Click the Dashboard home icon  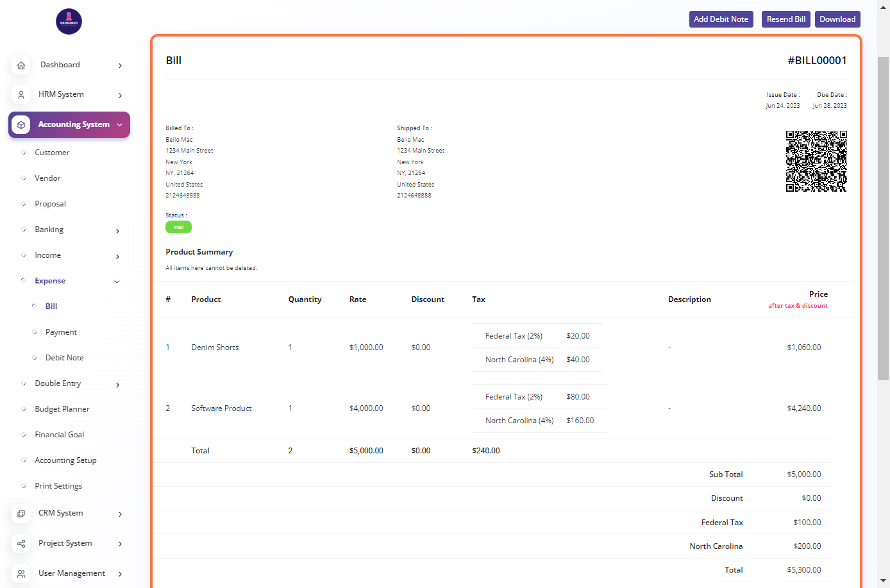pos(21,65)
